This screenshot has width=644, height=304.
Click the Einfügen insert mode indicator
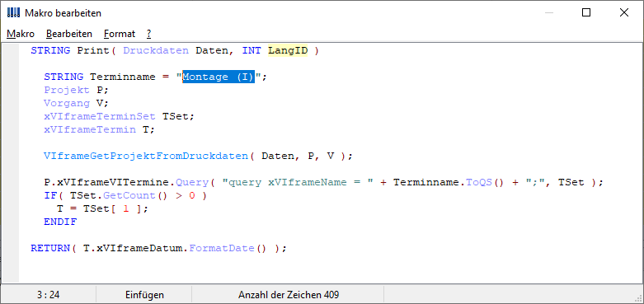tap(144, 295)
